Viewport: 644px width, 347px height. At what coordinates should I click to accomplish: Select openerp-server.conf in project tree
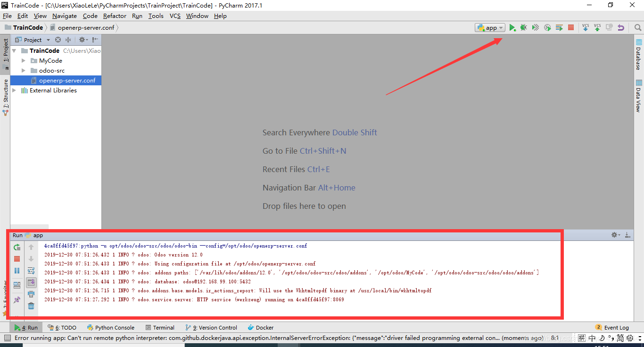click(x=67, y=81)
